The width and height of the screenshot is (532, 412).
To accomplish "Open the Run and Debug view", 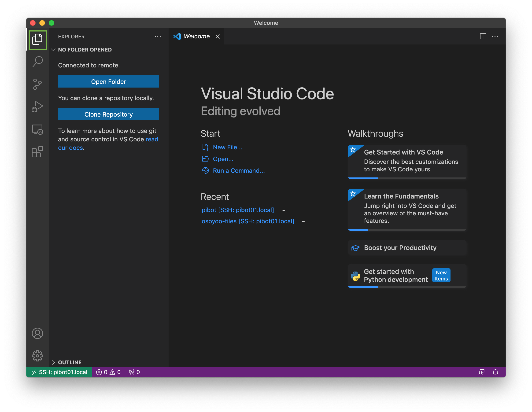I will click(37, 107).
